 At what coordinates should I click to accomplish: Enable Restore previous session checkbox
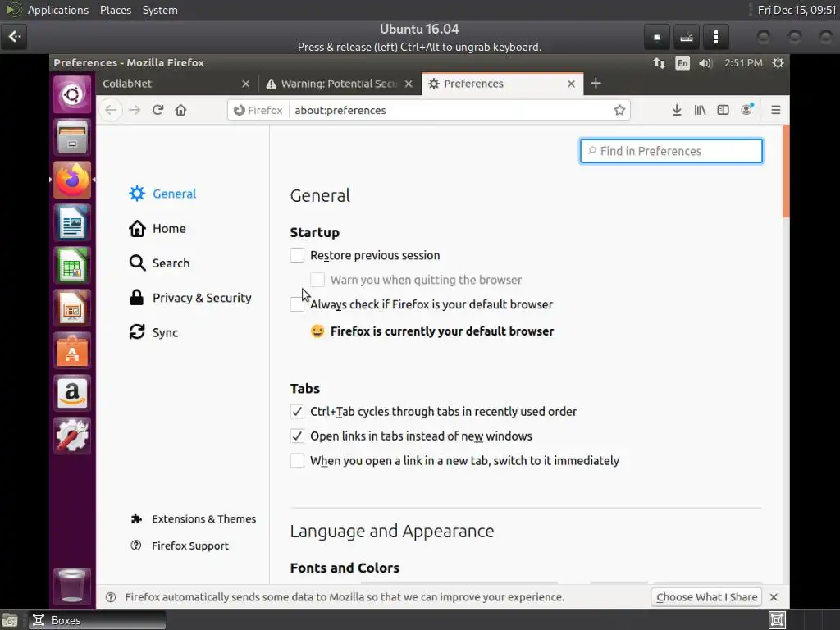tap(297, 255)
